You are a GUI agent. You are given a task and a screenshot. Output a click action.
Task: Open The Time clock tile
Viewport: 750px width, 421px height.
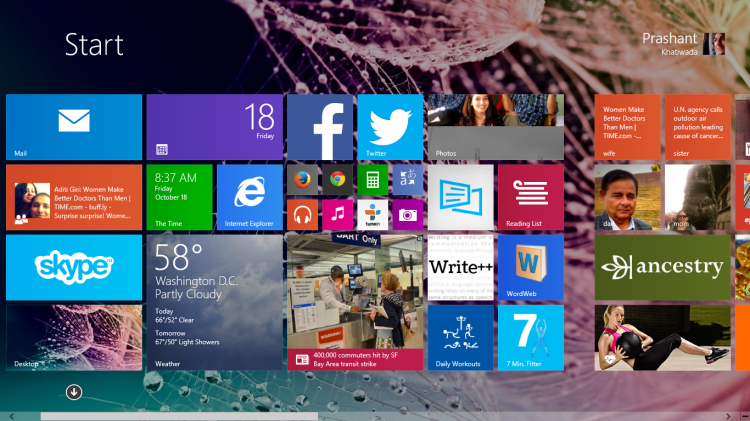179,197
